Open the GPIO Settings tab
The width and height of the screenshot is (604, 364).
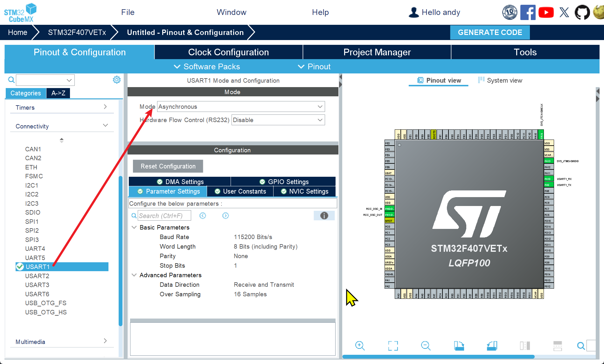pos(283,182)
